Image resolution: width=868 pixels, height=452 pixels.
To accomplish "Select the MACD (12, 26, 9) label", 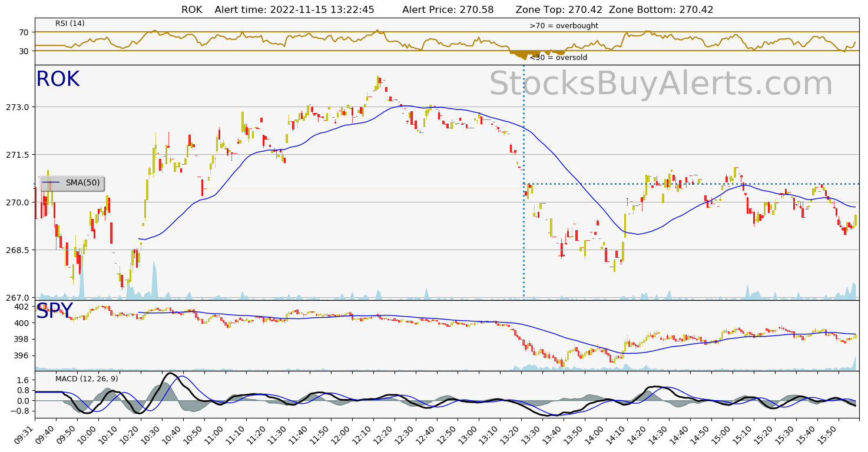I will click(87, 379).
